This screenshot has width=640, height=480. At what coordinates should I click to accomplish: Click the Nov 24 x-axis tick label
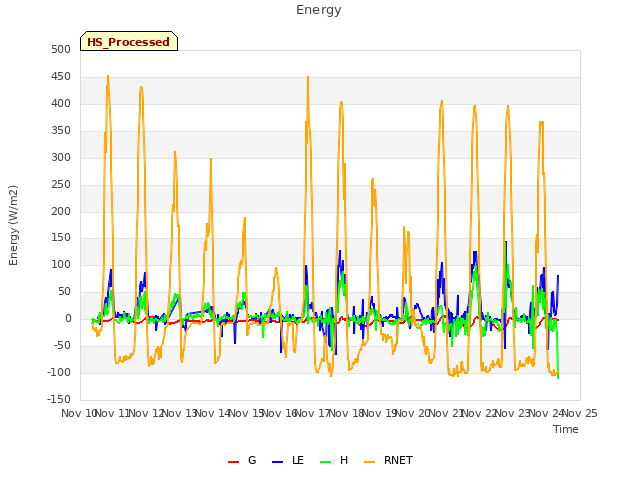(x=546, y=413)
